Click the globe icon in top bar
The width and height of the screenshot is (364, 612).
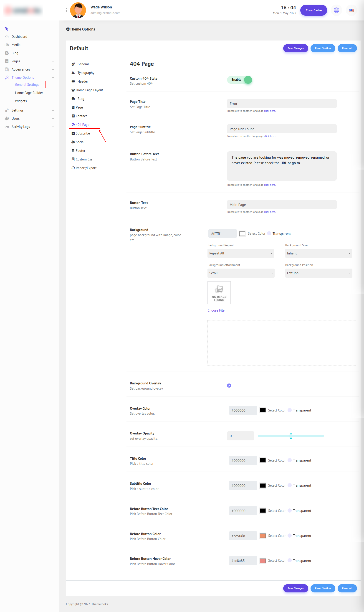pos(336,10)
